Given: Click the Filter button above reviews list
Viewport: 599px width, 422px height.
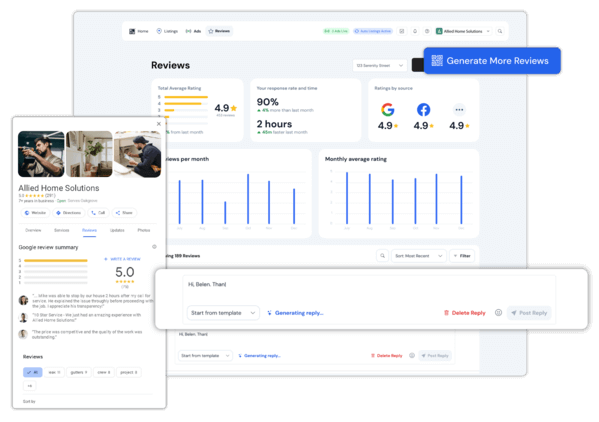Looking at the screenshot, I should pyautogui.click(x=462, y=256).
